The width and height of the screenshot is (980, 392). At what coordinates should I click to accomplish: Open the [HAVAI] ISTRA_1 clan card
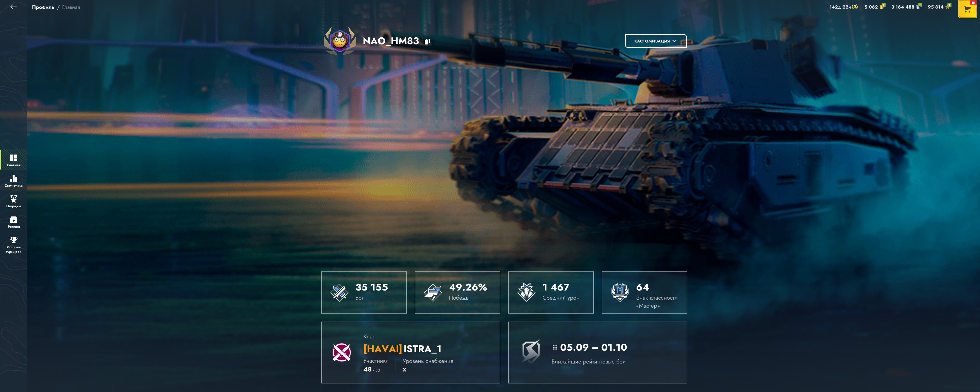click(410, 352)
